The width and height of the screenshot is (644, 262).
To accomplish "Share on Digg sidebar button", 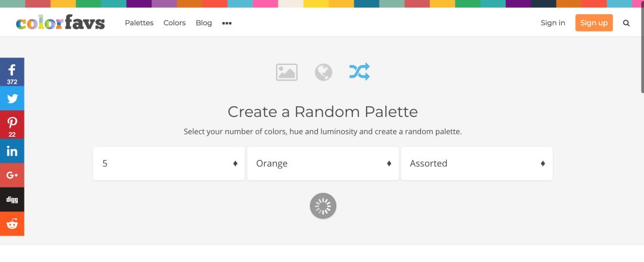I will tap(12, 199).
